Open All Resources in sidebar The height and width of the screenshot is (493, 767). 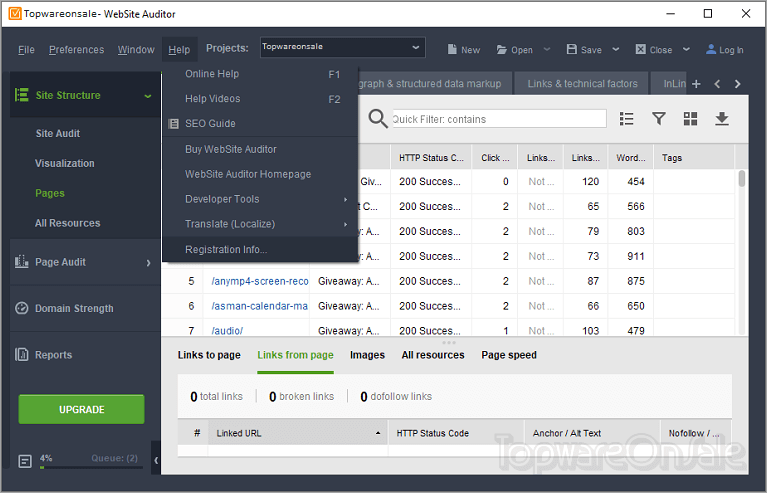(68, 223)
